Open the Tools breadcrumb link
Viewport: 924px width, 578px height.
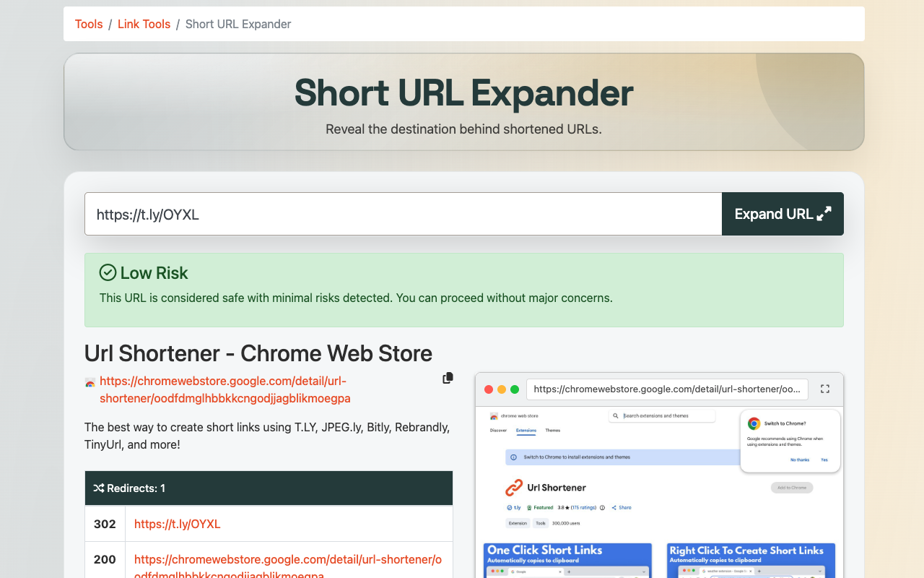click(x=89, y=24)
